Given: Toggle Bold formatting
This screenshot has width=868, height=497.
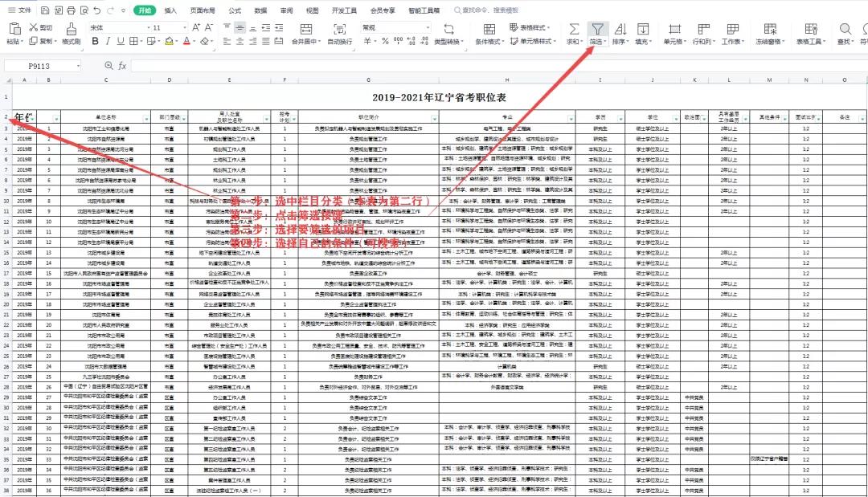Looking at the screenshot, I should [x=95, y=41].
